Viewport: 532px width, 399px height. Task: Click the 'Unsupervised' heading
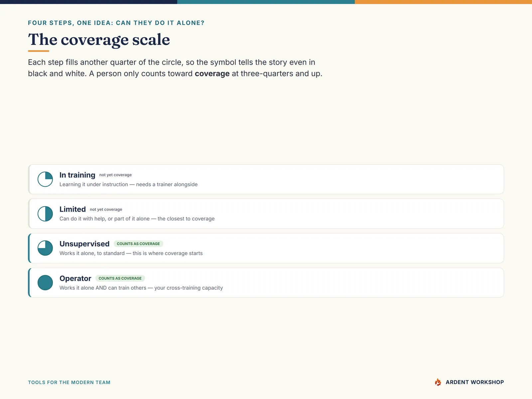click(84, 244)
